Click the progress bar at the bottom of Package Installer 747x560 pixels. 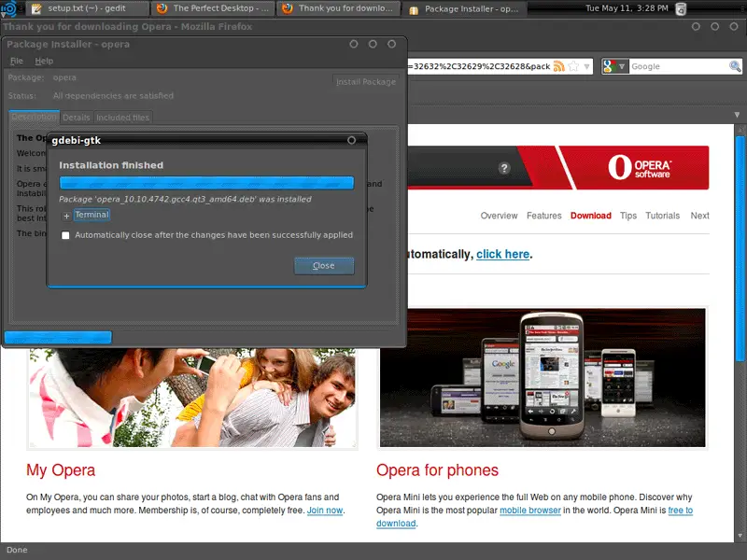[x=58, y=337]
